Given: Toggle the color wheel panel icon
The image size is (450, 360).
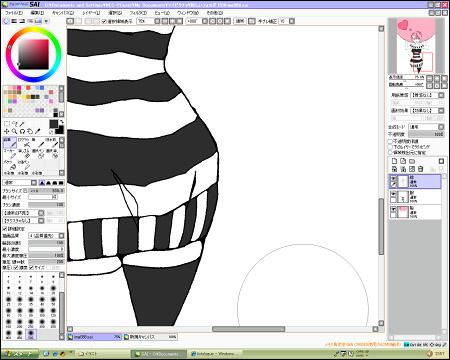Looking at the screenshot, I should tap(6, 21).
